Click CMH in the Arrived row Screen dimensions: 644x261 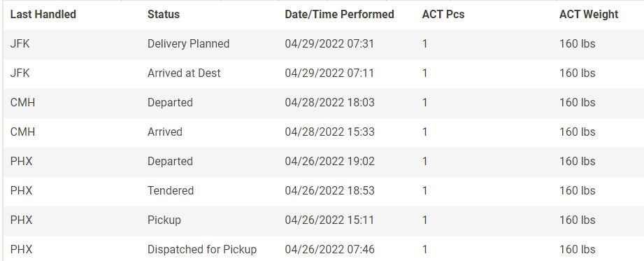22,132
